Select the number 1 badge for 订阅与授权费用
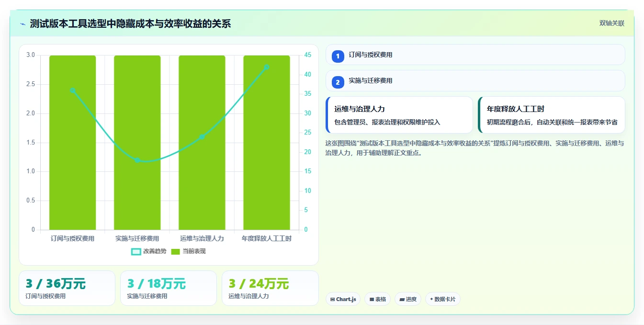The image size is (644, 325). 338,56
